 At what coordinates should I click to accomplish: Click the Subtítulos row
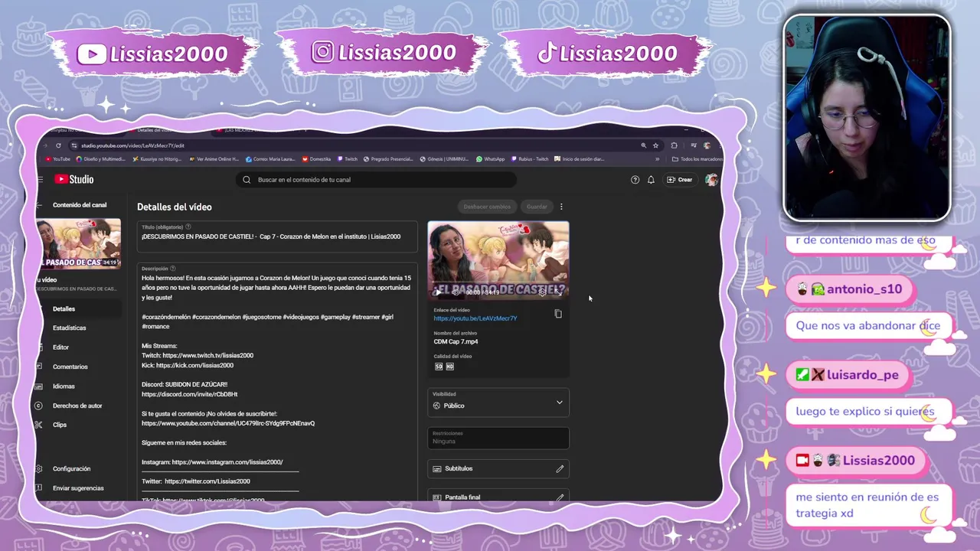point(498,468)
